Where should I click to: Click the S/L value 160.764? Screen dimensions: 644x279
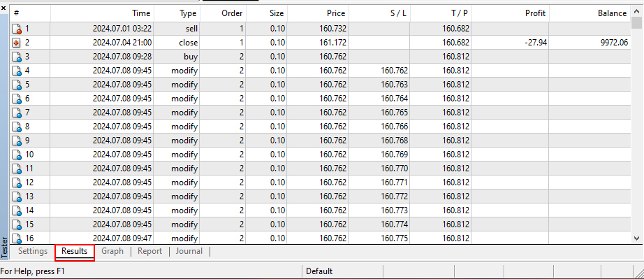tap(394, 99)
